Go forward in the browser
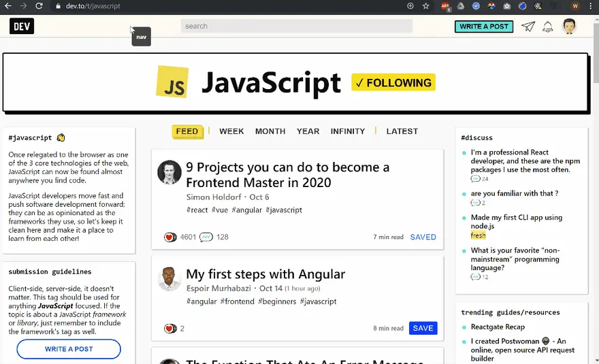Screen dimensions: 599x364 [x=23, y=5]
